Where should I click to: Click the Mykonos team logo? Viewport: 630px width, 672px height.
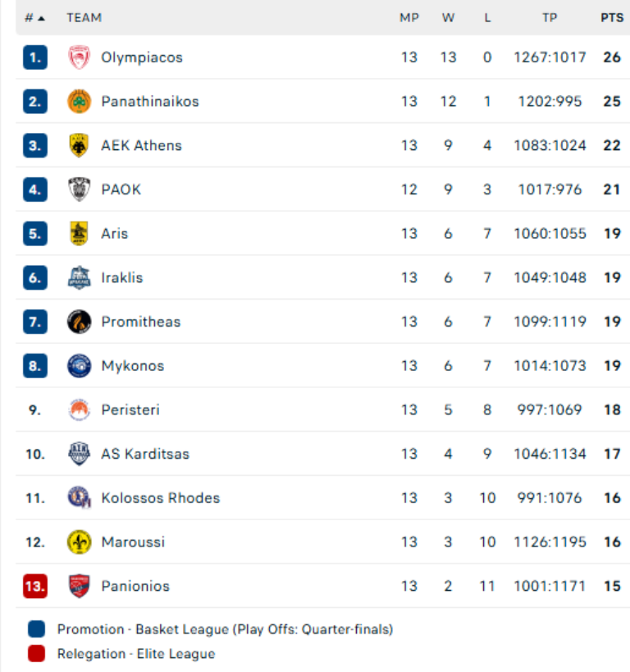(x=79, y=366)
